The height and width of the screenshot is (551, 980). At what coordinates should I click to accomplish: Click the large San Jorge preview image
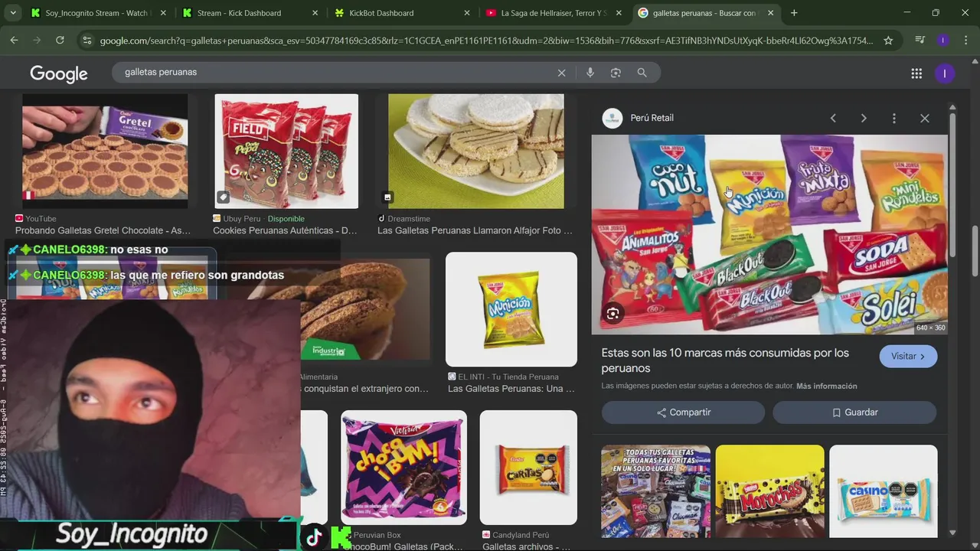(769, 234)
